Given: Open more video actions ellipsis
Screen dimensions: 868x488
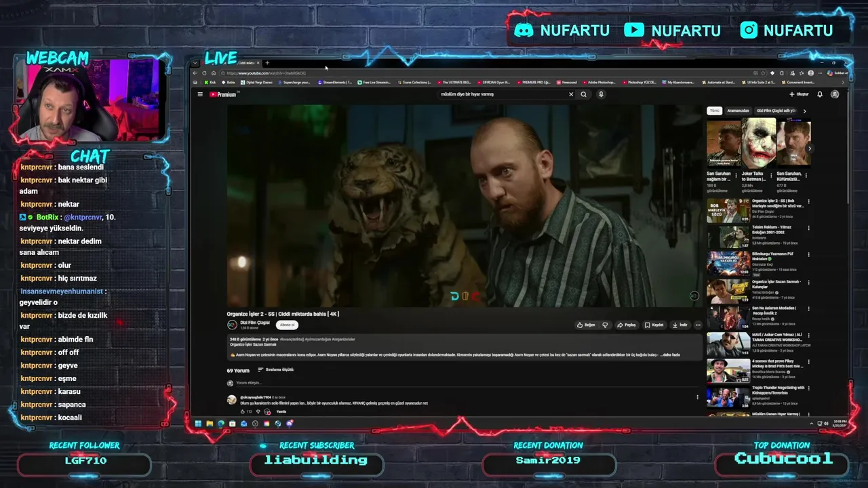Looking at the screenshot, I should (698, 325).
